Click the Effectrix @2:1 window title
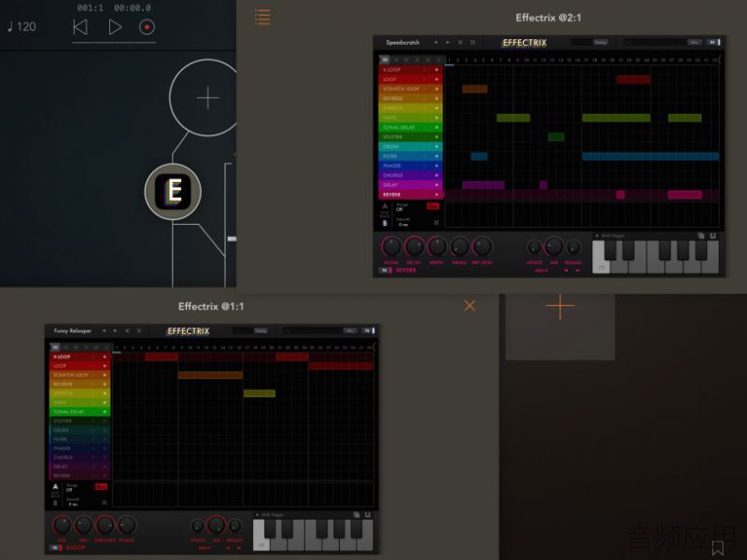 [x=548, y=18]
